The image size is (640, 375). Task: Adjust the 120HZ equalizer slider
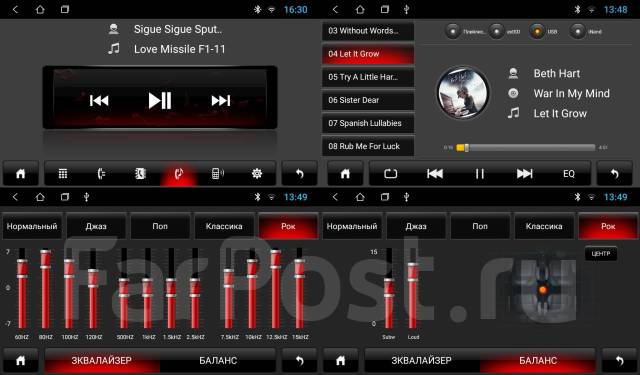(93, 288)
